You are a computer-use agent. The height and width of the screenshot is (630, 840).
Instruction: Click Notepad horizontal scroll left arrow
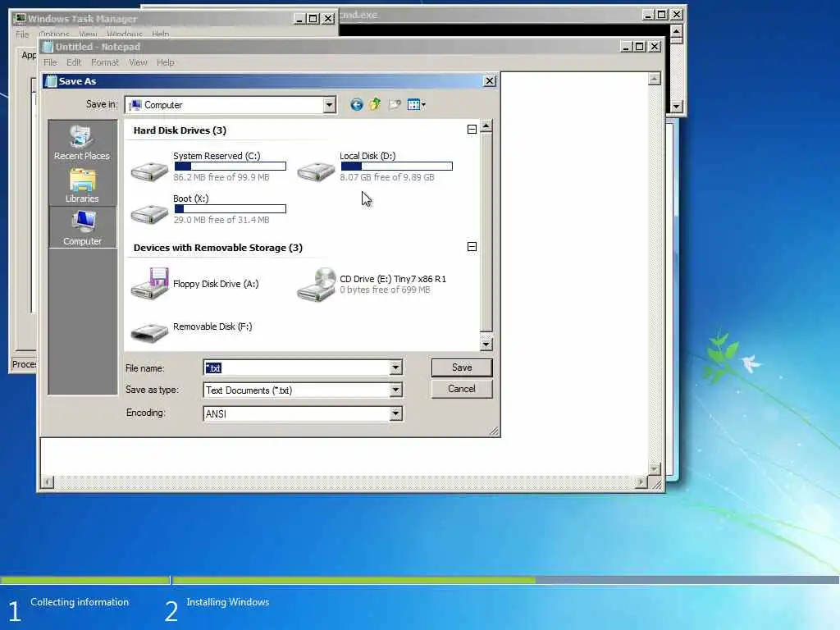pos(48,482)
